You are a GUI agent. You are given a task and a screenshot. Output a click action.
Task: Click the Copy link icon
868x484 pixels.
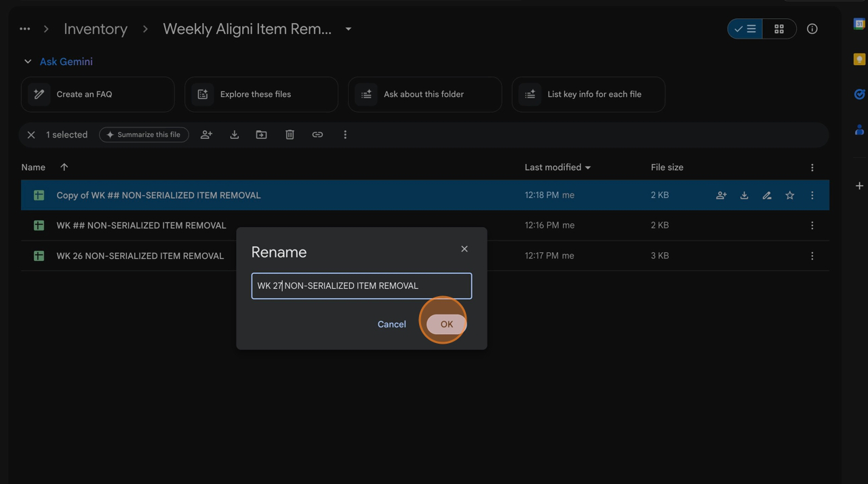click(317, 135)
